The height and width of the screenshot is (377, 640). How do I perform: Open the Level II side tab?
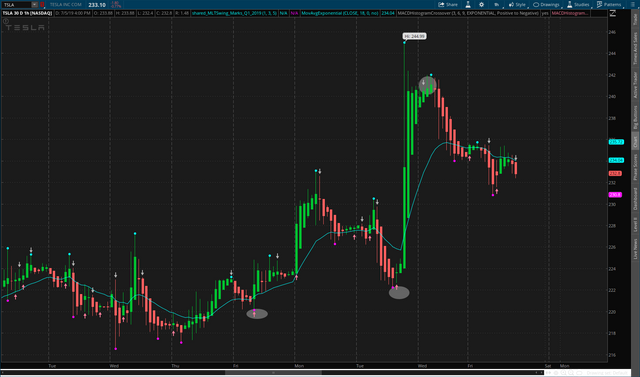(x=636, y=224)
